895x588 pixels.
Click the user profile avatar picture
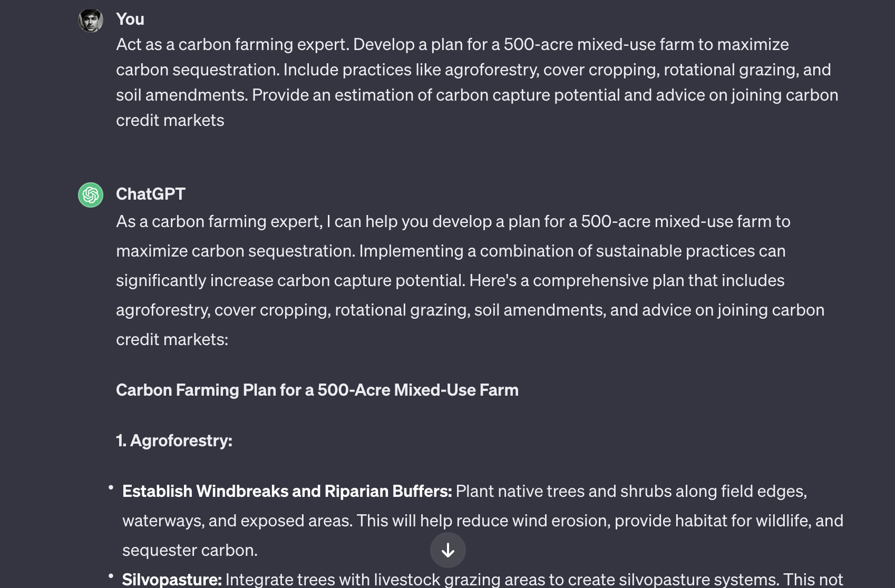90,19
